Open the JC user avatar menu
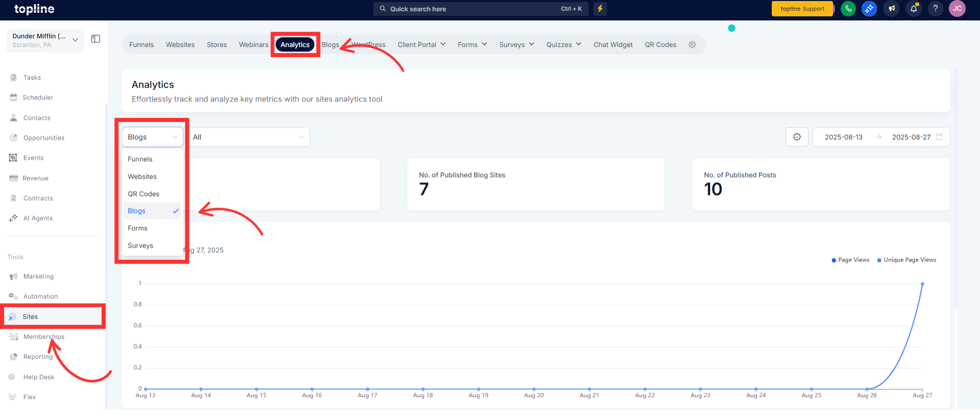The height and width of the screenshot is (414, 980). pos(957,9)
